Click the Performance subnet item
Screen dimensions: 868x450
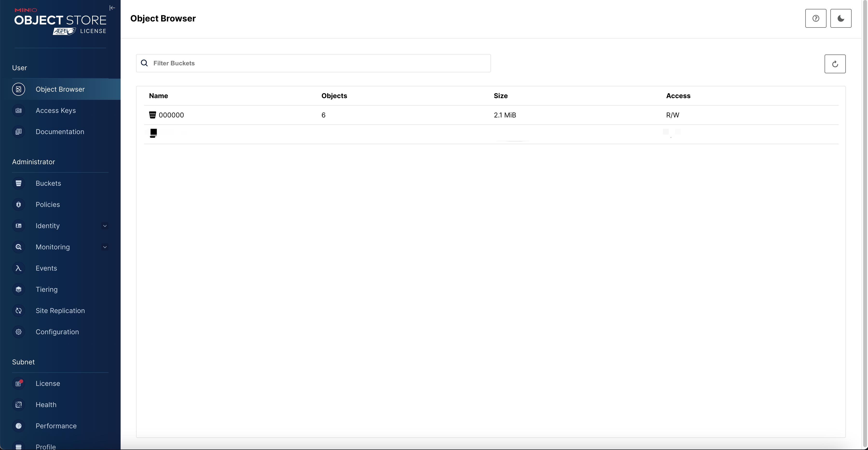[x=56, y=426]
